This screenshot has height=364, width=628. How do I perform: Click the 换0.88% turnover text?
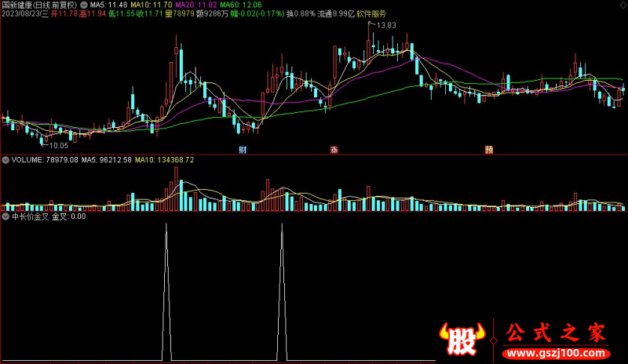(301, 14)
